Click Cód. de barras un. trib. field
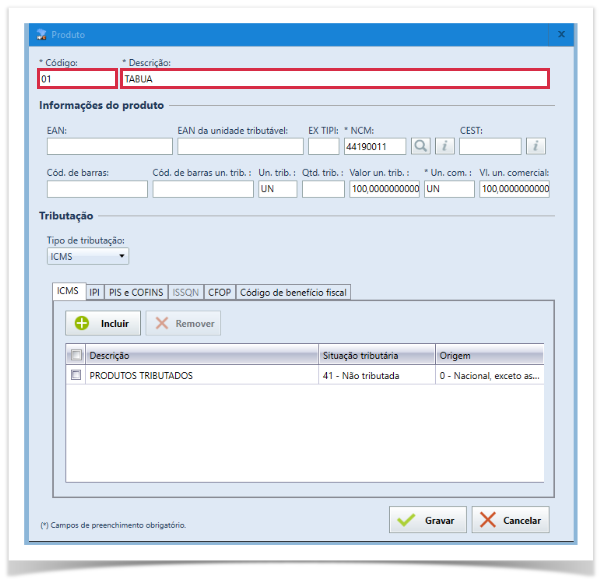Image resolution: width=602 pixels, height=579 pixels. 203,189
